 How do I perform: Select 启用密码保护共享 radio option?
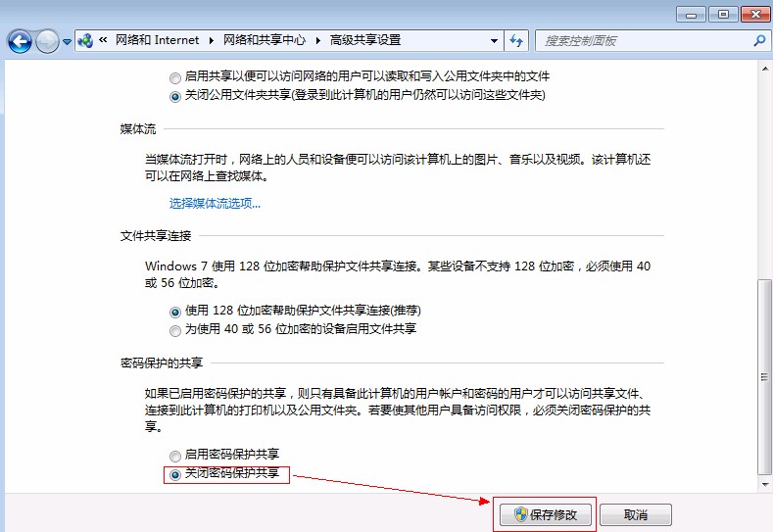(x=175, y=455)
